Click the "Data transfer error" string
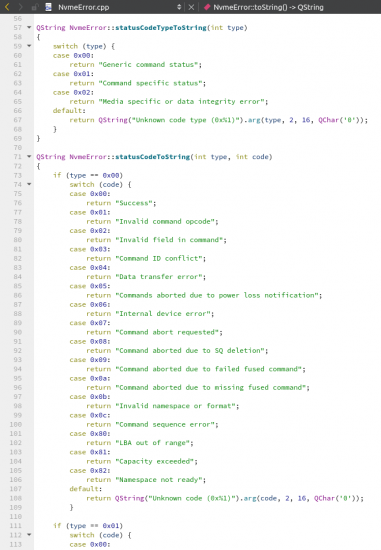The image size is (381, 550). coord(159,277)
